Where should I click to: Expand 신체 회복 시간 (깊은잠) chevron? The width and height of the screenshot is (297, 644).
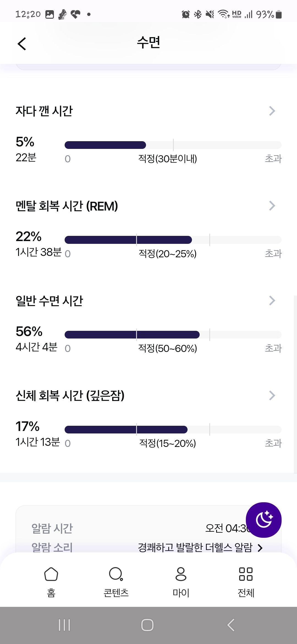pyautogui.click(x=272, y=395)
